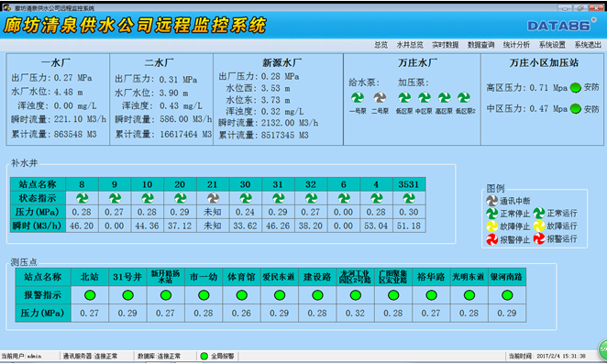Click 数据库 连接正常 in status bar
This screenshot has height=364, width=607.
160,356
